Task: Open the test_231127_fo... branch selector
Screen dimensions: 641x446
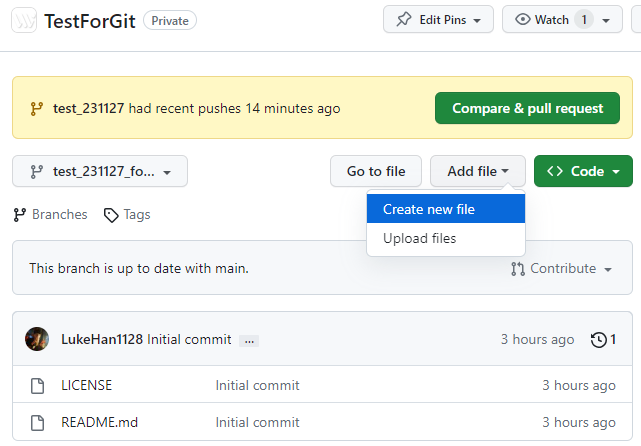Action: pyautogui.click(x=100, y=171)
